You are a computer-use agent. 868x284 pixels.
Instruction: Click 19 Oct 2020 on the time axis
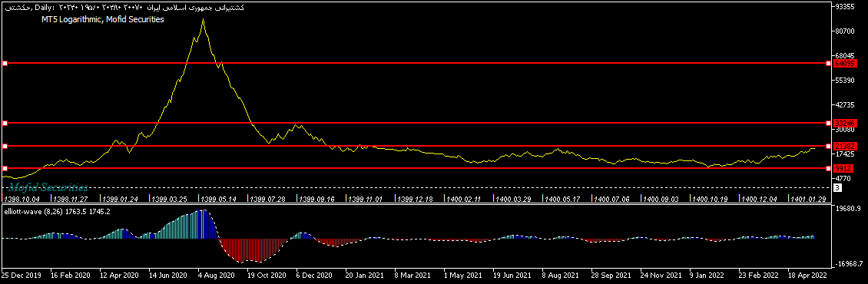(267, 274)
